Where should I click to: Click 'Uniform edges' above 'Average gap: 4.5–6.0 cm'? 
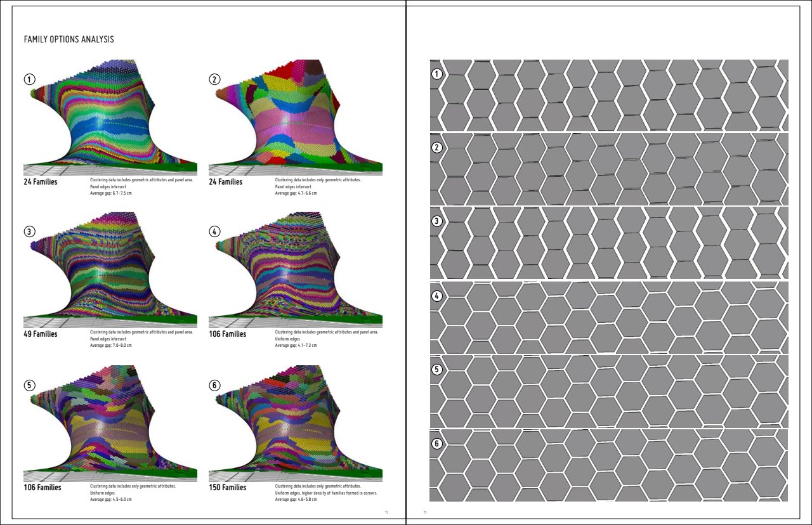pyautogui.click(x=102, y=493)
